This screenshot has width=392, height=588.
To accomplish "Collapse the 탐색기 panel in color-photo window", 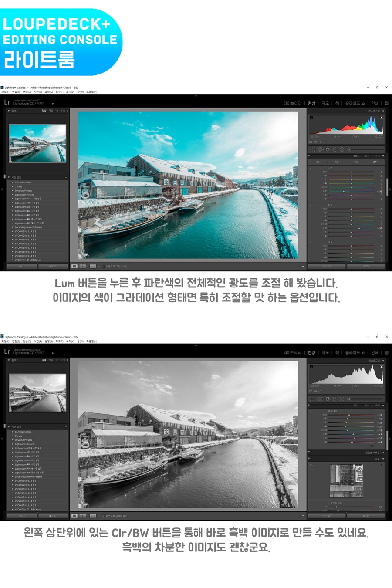I will point(9,111).
